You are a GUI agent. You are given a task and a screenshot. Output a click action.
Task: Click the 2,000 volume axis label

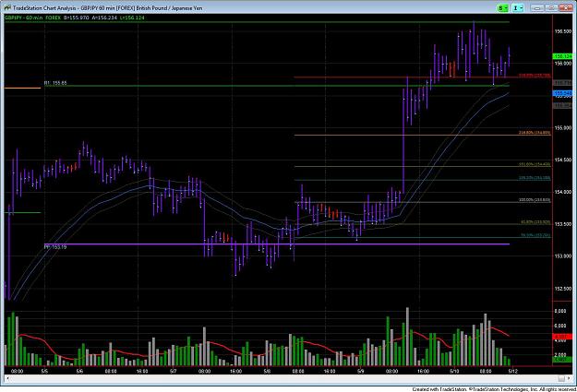tap(560, 355)
